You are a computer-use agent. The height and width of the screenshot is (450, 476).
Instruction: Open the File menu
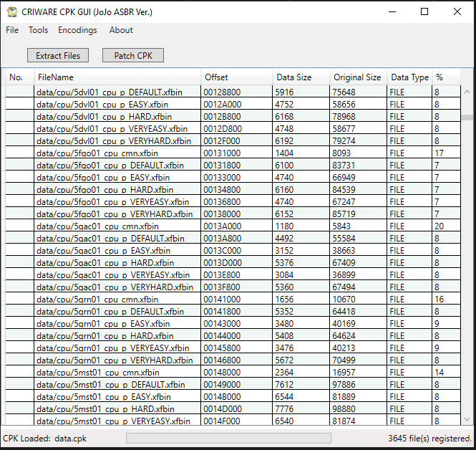(x=12, y=30)
